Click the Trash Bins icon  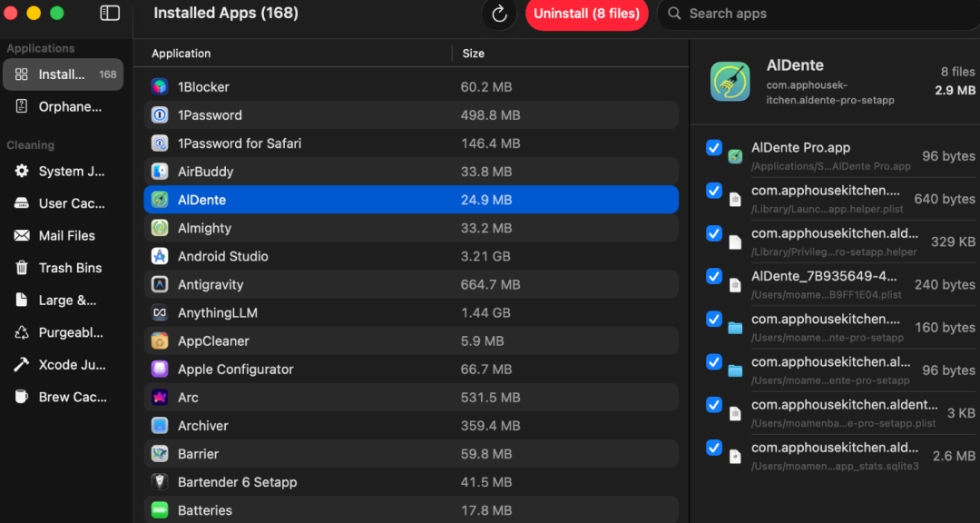click(x=21, y=268)
